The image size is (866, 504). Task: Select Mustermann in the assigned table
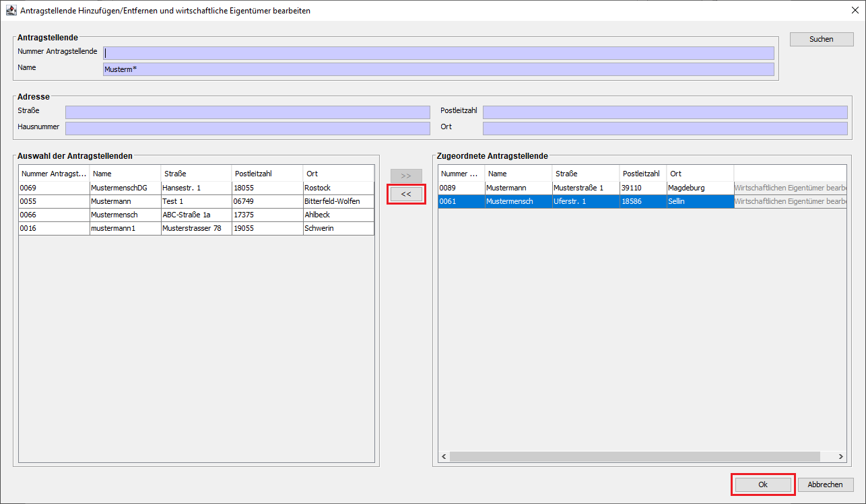pyautogui.click(x=519, y=188)
